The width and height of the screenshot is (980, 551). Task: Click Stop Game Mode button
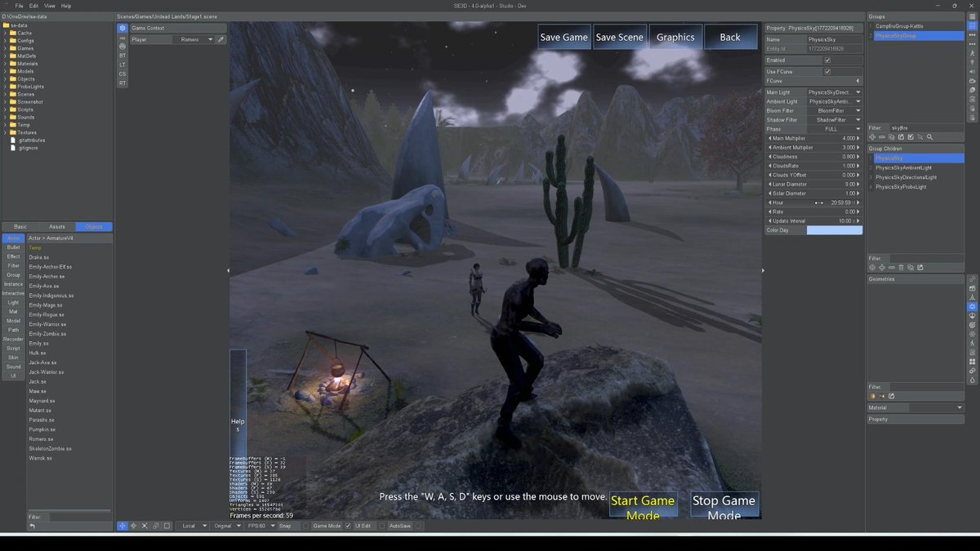click(724, 505)
